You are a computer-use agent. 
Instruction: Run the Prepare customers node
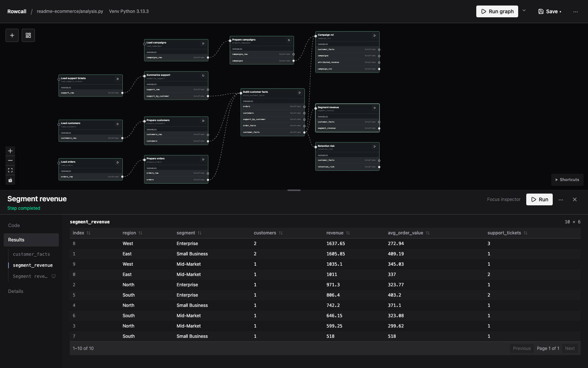click(203, 121)
